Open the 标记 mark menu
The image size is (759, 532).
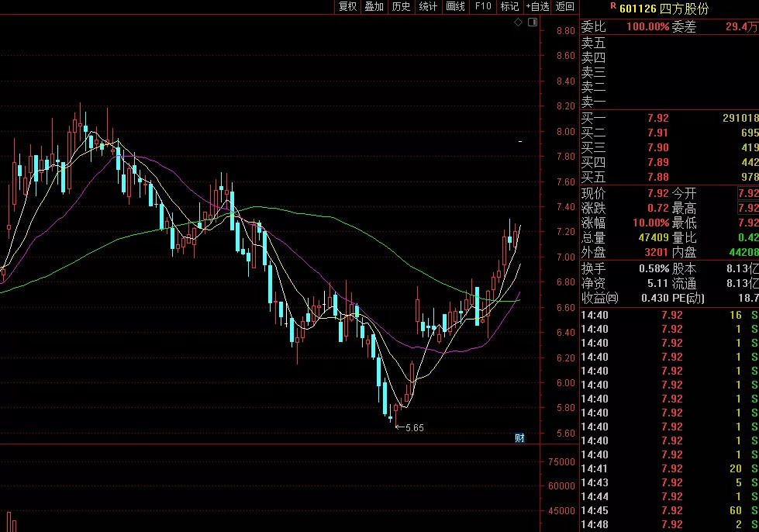pyautogui.click(x=509, y=7)
